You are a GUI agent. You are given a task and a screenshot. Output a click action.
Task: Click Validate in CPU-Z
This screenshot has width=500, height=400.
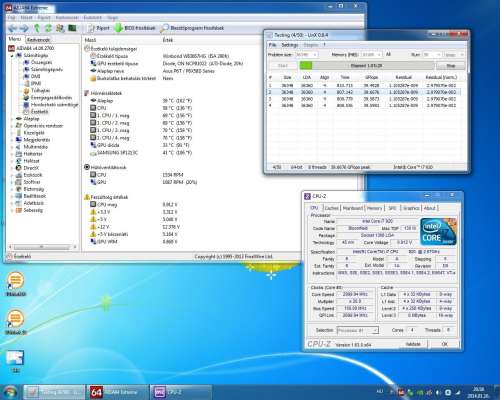413,344
